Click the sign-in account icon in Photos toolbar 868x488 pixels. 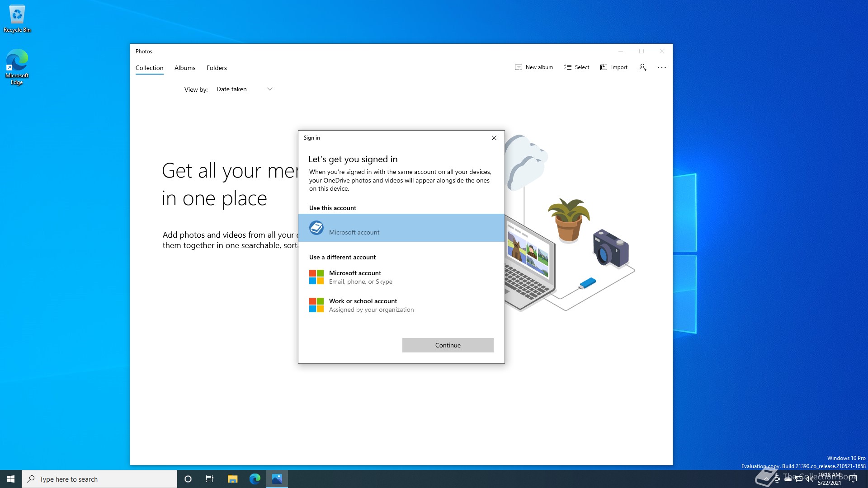(x=643, y=67)
